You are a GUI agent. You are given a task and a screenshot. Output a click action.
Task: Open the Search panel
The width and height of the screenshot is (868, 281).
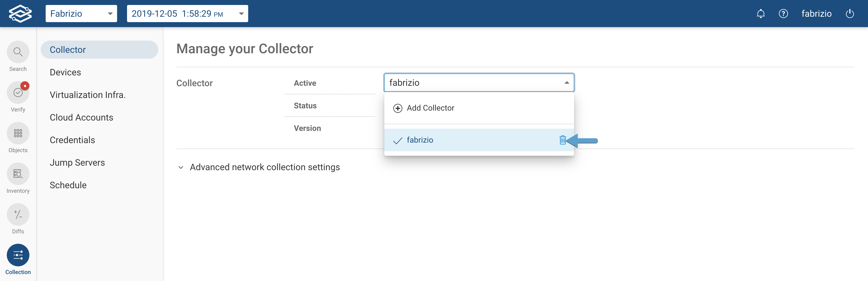tap(18, 52)
